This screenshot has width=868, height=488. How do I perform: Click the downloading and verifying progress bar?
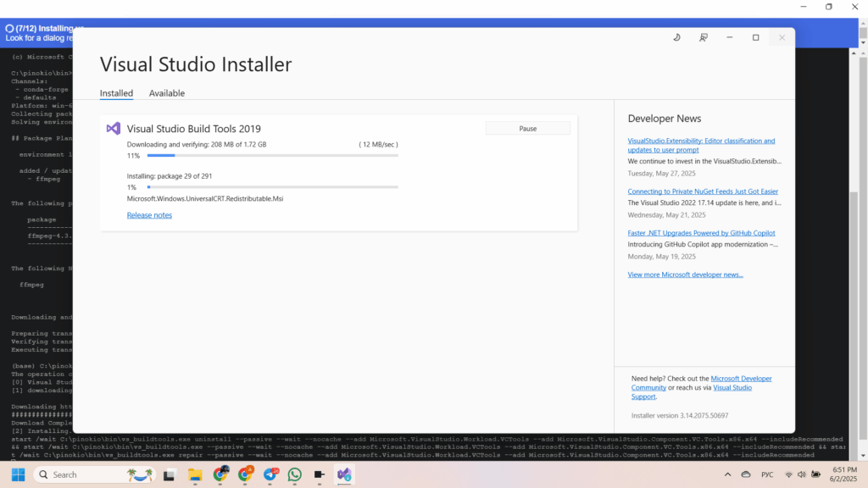click(272, 156)
